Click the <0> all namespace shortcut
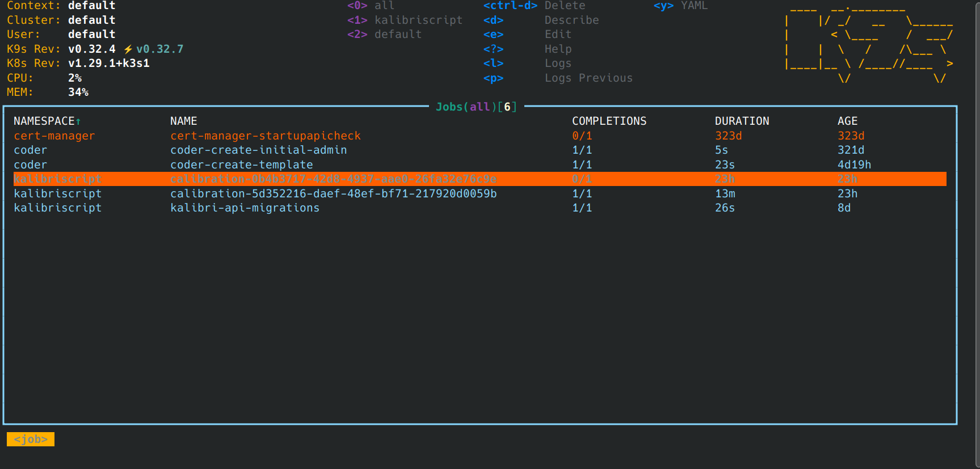The width and height of the screenshot is (980, 469). (371, 6)
